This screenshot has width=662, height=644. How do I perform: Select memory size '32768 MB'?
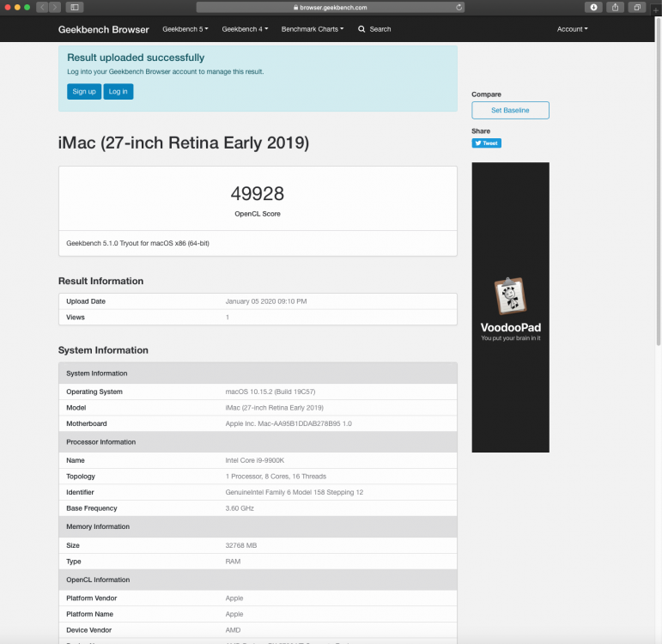[x=240, y=545]
